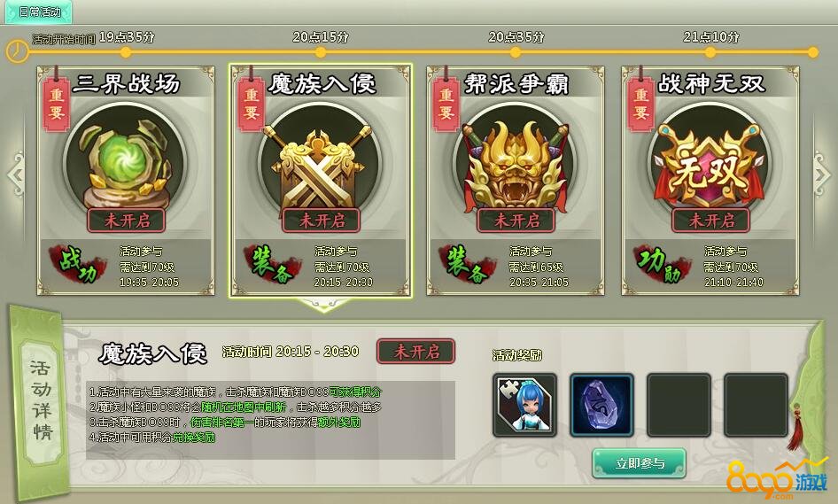838x504 pixels.
Task: Click 未开启 status under 战神无双 card
Action: pos(710,220)
